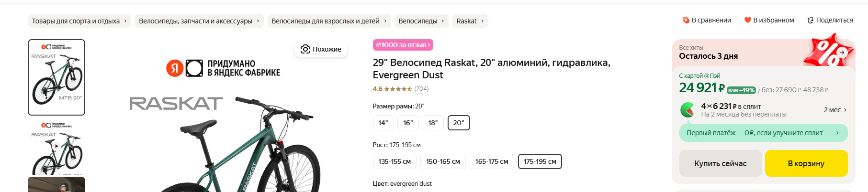Open the Raskat brand breadcrumb
Viewport: 868px width, 192px height.
(470, 21)
